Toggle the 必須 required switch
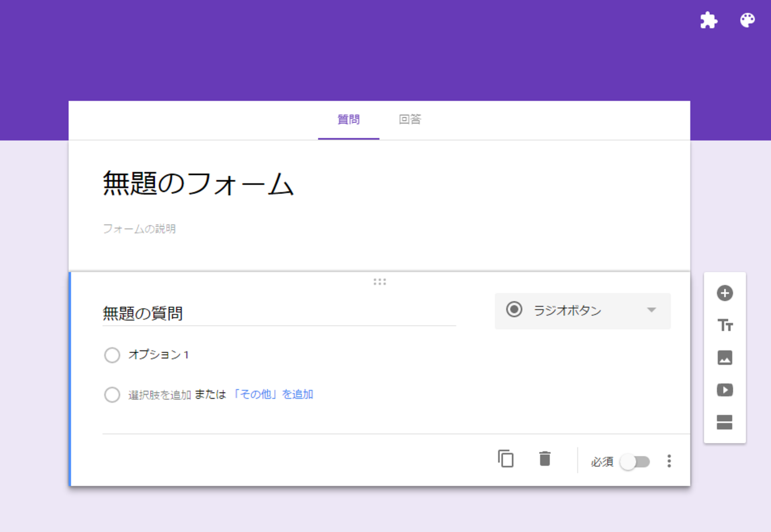The image size is (771, 532). pyautogui.click(x=635, y=462)
